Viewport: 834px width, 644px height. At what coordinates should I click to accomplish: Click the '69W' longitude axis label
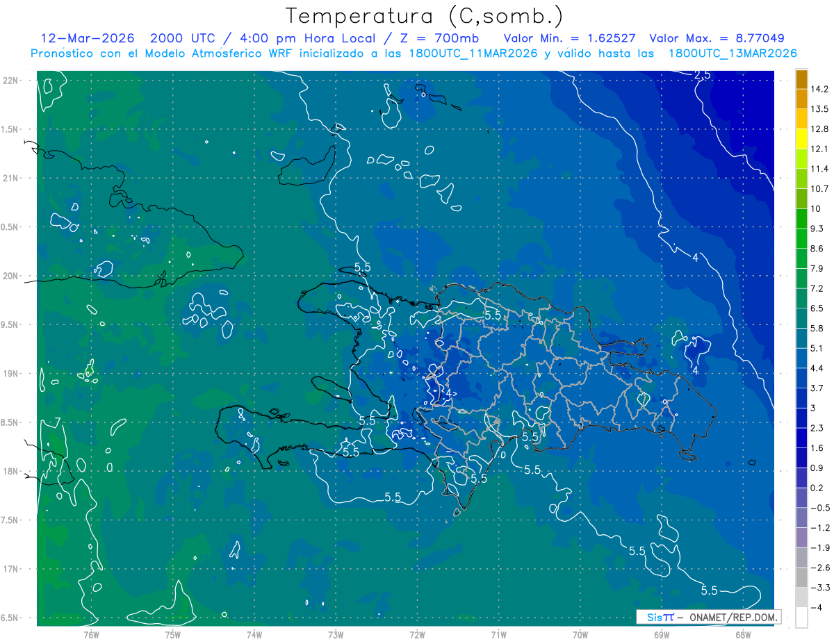(662, 634)
